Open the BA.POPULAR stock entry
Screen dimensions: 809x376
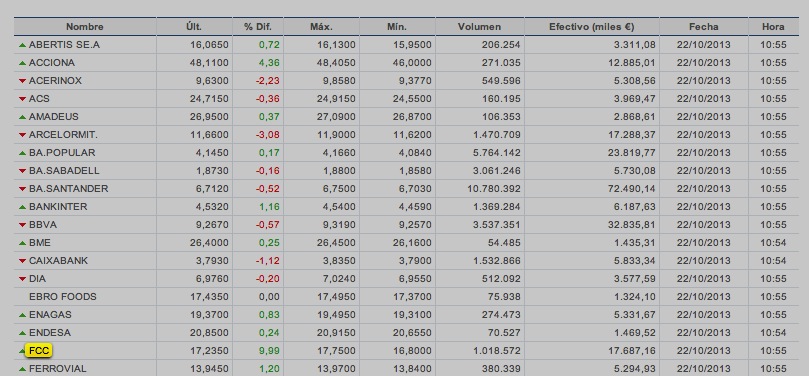click(62, 153)
